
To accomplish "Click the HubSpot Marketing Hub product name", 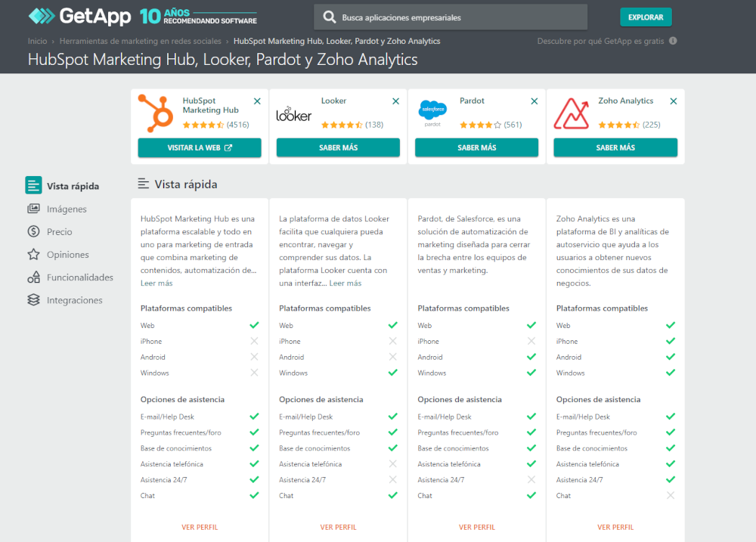I will [211, 105].
